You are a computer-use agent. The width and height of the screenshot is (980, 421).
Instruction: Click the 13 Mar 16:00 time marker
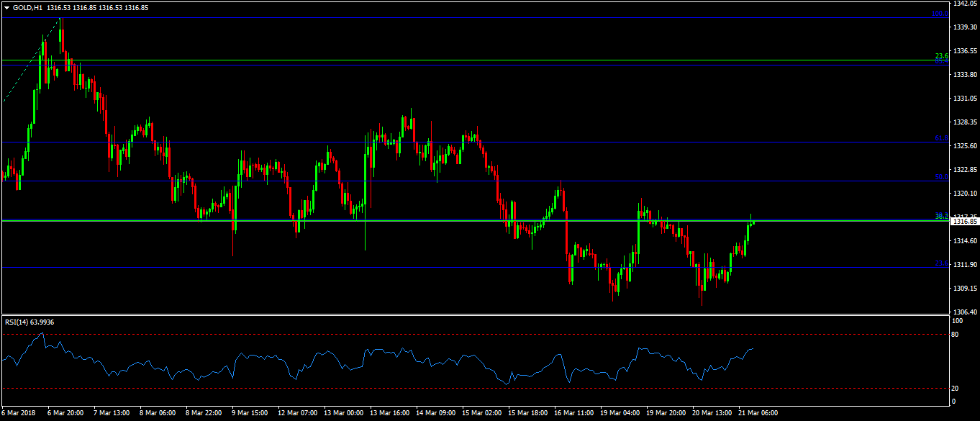[389, 414]
